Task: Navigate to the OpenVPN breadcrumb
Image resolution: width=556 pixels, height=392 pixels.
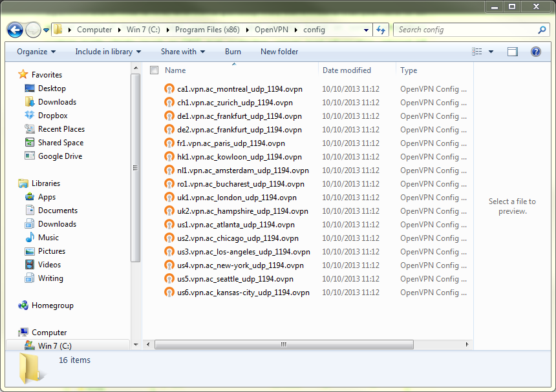Action: (272, 30)
